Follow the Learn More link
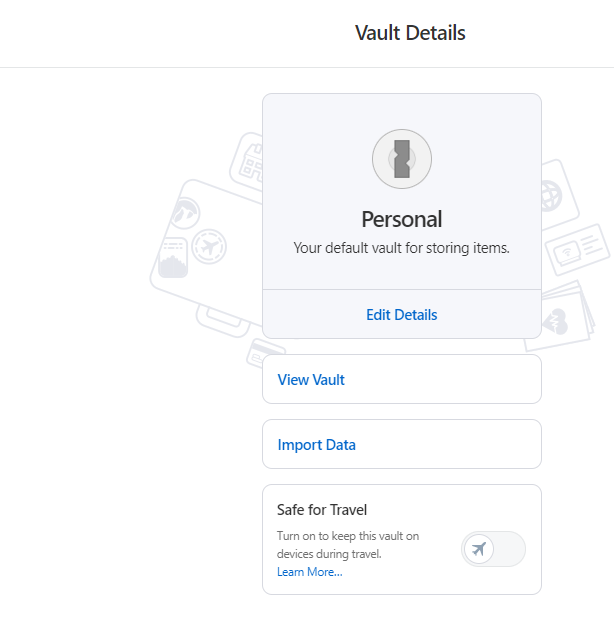614x629 pixels. point(309,572)
